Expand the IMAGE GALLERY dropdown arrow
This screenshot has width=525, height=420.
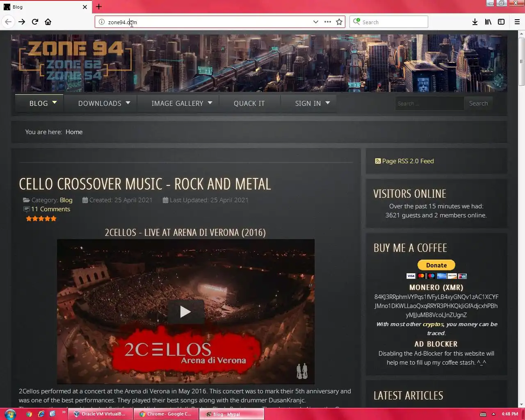tap(210, 103)
